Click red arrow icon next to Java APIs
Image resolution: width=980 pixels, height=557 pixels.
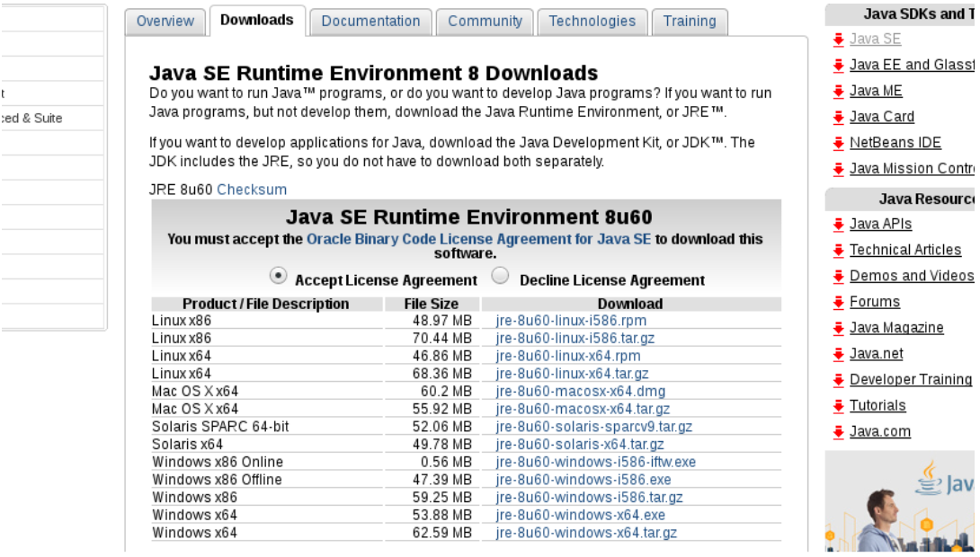838,225
